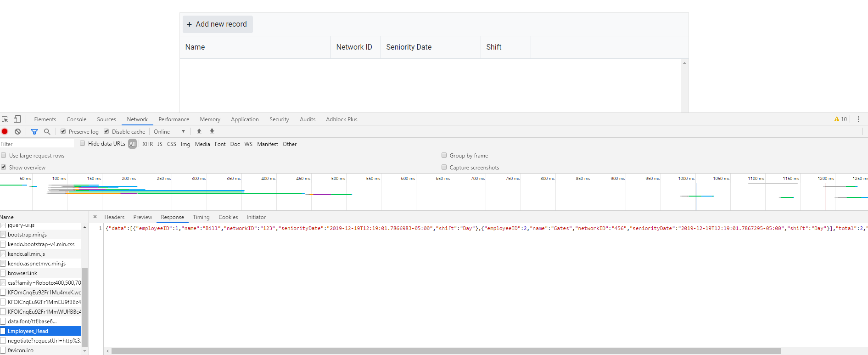The width and height of the screenshot is (868, 355).
Task: Stop recording network log red button
Action: point(5,131)
